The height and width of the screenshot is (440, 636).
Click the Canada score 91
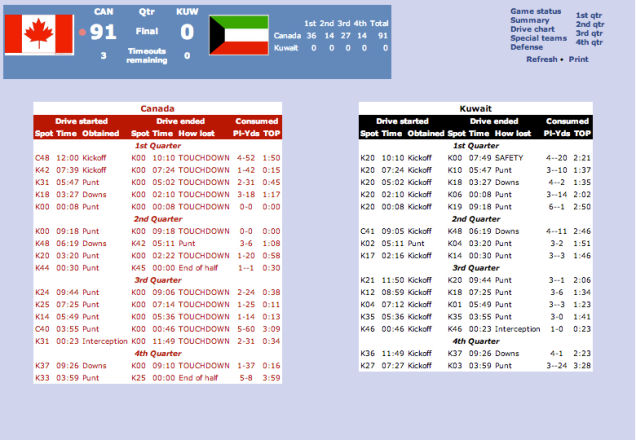click(x=103, y=32)
